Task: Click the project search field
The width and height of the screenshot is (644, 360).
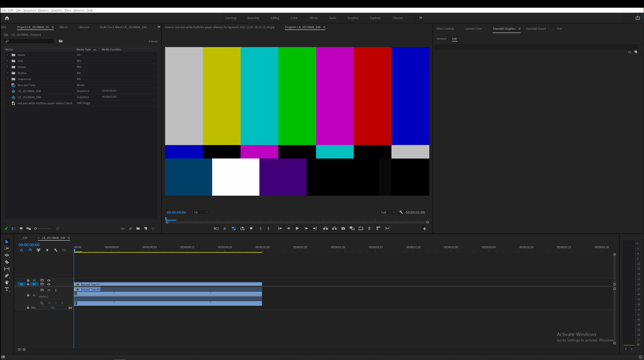Action: (x=30, y=41)
